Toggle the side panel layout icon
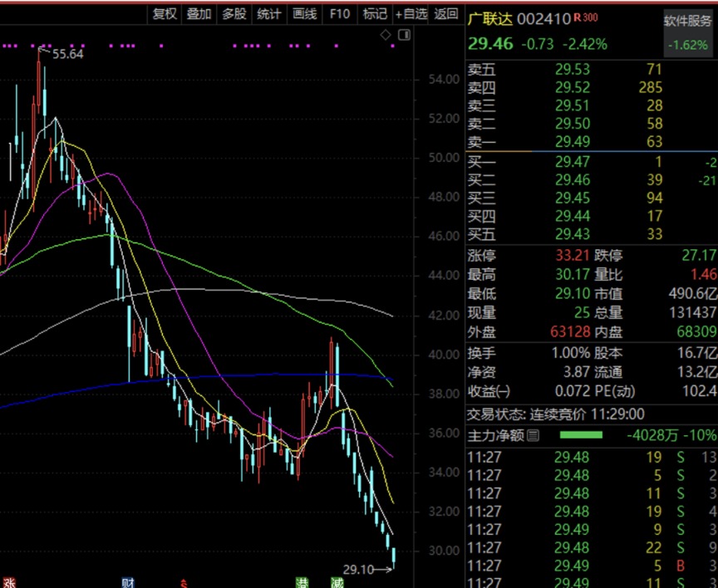Image resolution: width=718 pixels, height=588 pixels. tap(405, 35)
